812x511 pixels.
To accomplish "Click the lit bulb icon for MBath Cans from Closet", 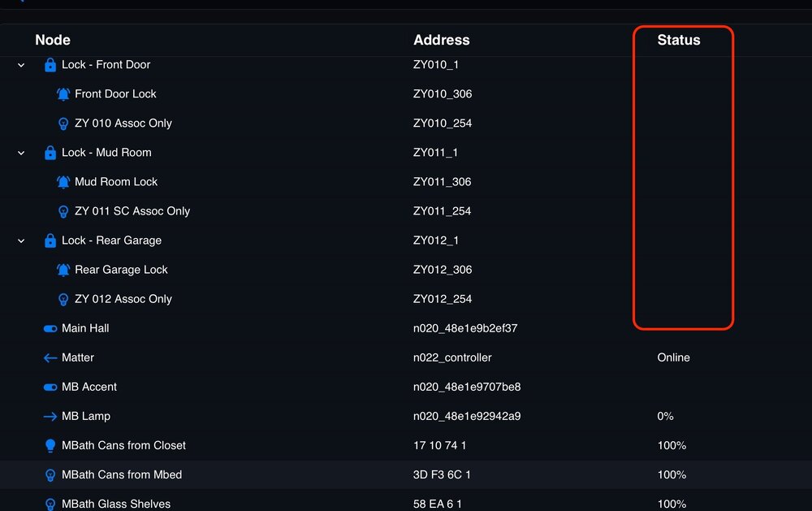I will point(50,445).
